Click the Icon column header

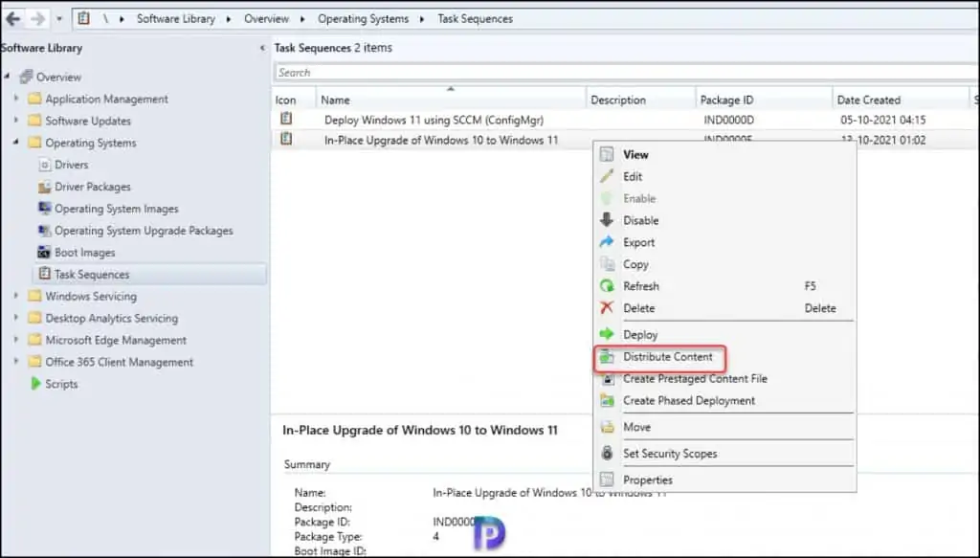pyautogui.click(x=294, y=100)
